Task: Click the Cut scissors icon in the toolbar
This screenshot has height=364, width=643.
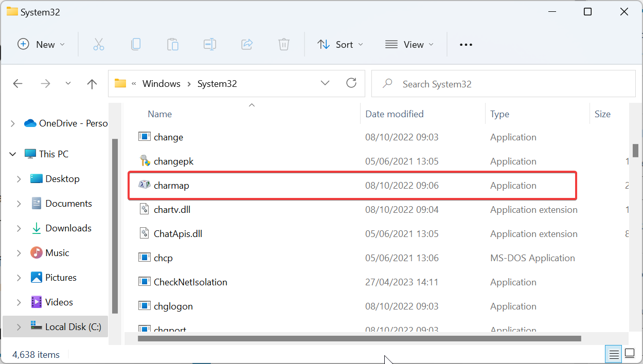Action: point(98,45)
